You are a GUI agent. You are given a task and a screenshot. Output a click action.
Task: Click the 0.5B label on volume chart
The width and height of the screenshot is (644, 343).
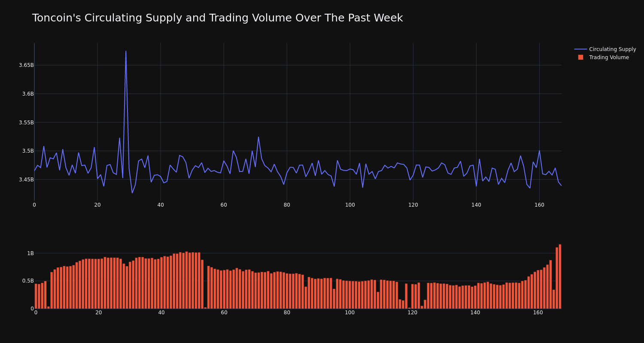pyautogui.click(x=28, y=281)
